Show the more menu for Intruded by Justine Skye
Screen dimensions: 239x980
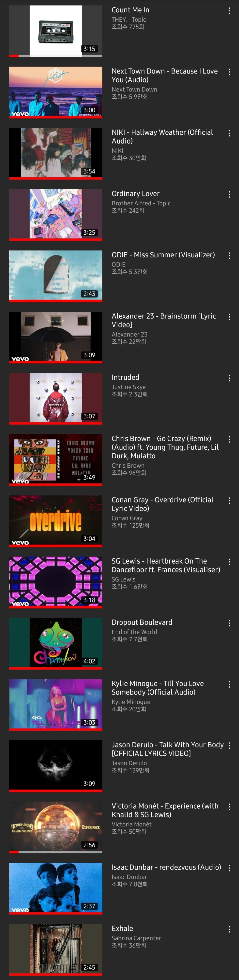point(229,378)
